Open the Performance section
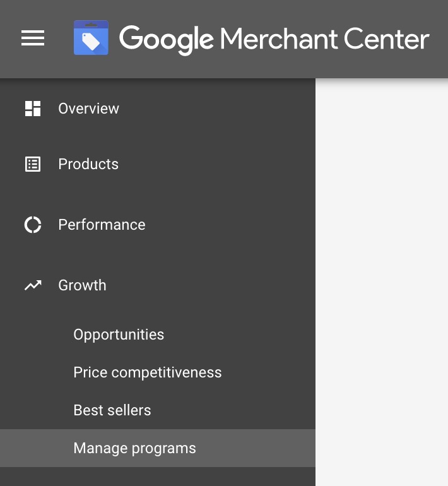This screenshot has width=448, height=486. 102,225
